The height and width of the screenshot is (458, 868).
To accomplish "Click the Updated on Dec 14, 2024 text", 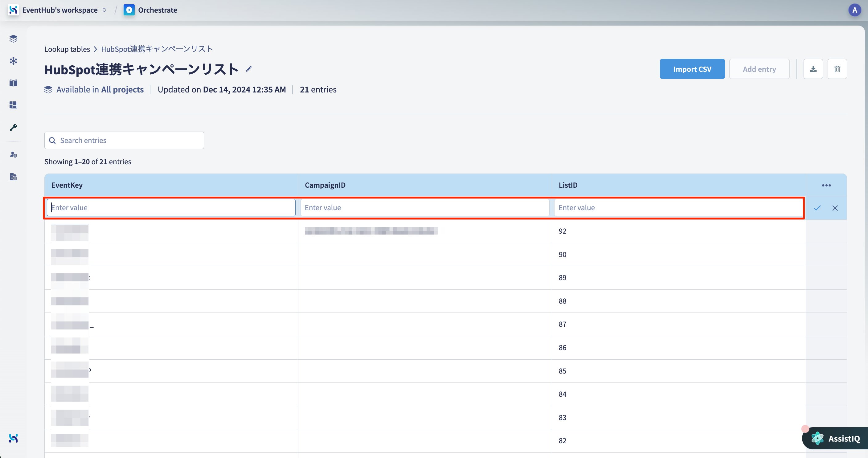I will pyautogui.click(x=222, y=90).
